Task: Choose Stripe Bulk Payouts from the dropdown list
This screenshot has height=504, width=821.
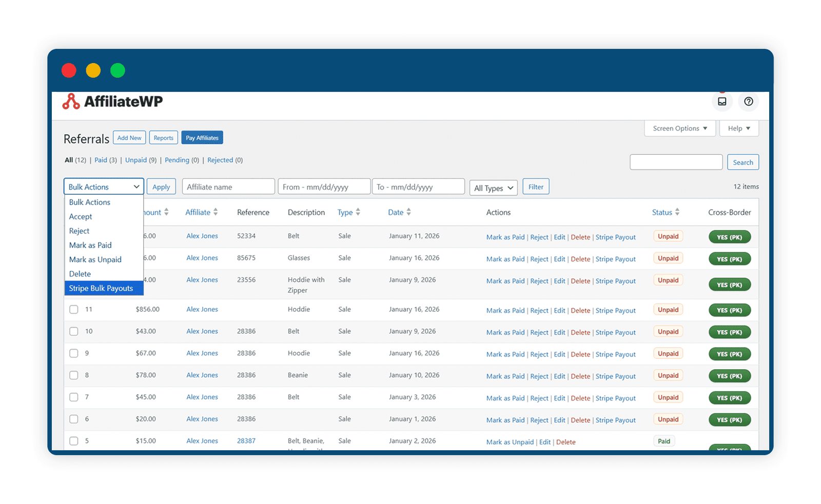Action: pos(104,288)
